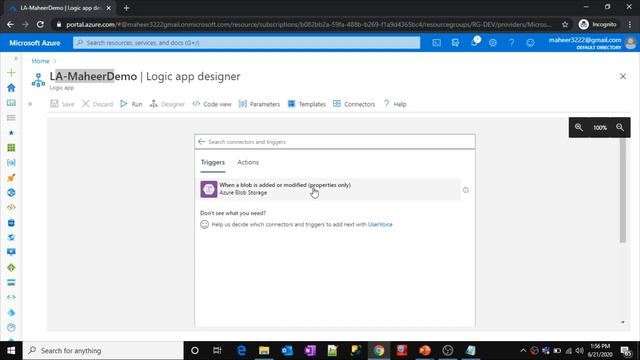Show hidden system tray icons
Image resolution: width=640 pixels, height=360 pixels.
(523, 351)
